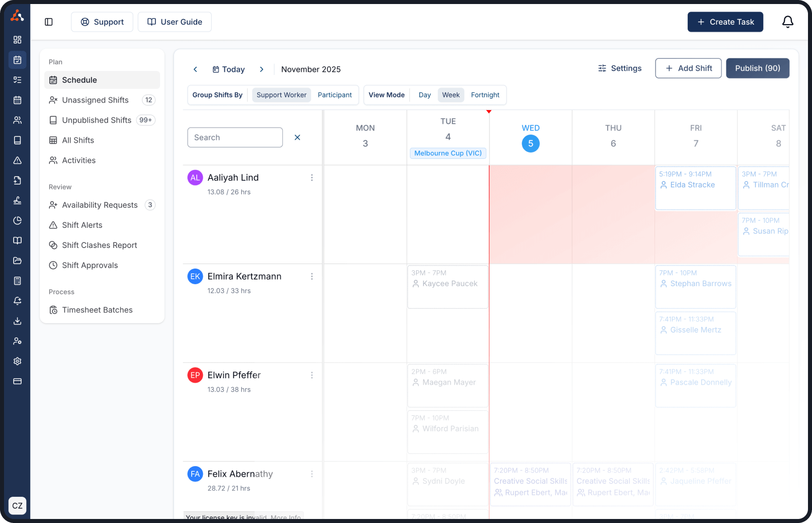Switch grouping to Participant
This screenshot has height=523, width=812.
pos(335,95)
